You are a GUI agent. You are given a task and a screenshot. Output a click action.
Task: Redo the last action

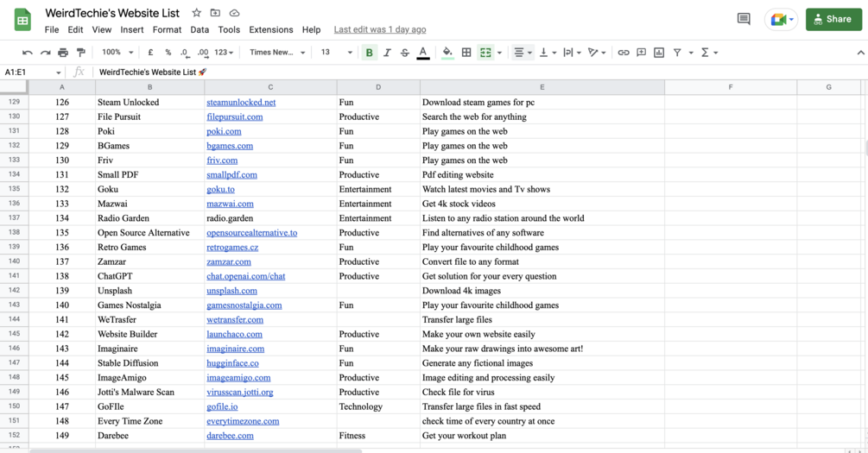click(46, 53)
